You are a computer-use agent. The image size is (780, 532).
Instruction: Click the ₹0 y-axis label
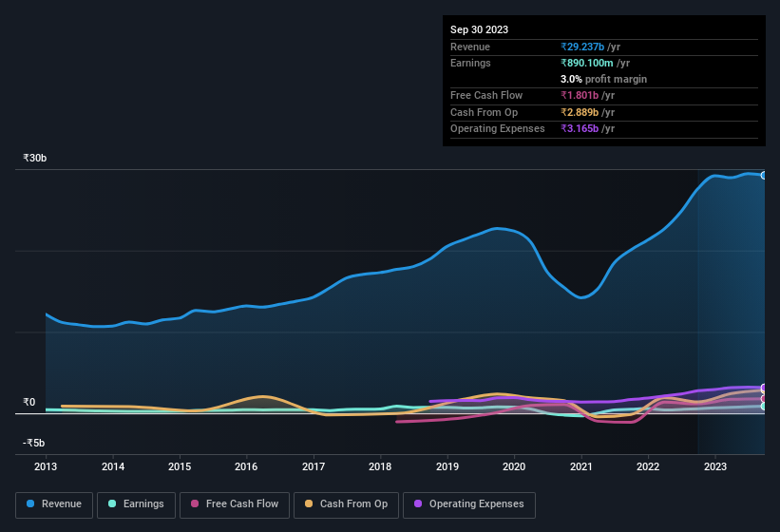click(29, 402)
